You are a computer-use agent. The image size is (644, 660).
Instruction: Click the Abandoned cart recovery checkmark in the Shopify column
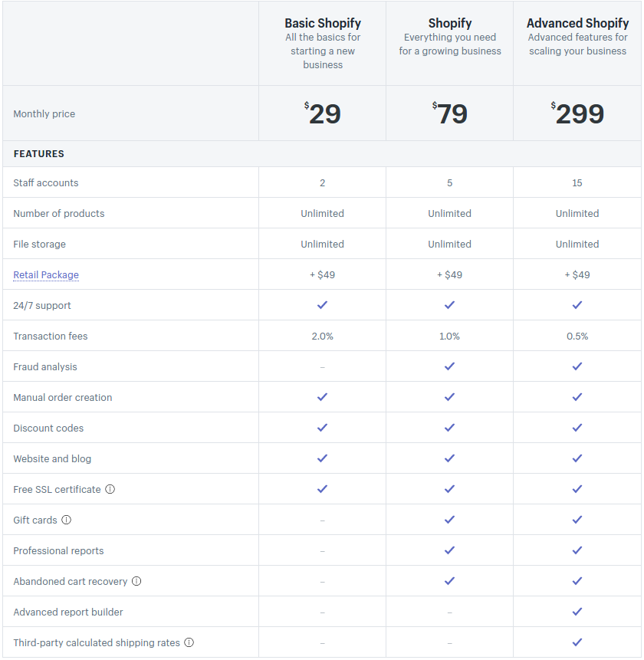449,581
